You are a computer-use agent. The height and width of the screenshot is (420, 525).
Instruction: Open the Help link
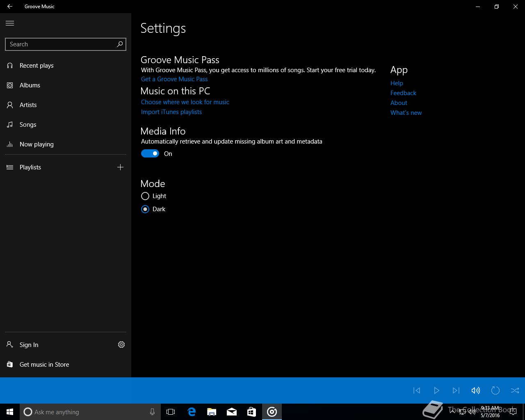tap(397, 83)
